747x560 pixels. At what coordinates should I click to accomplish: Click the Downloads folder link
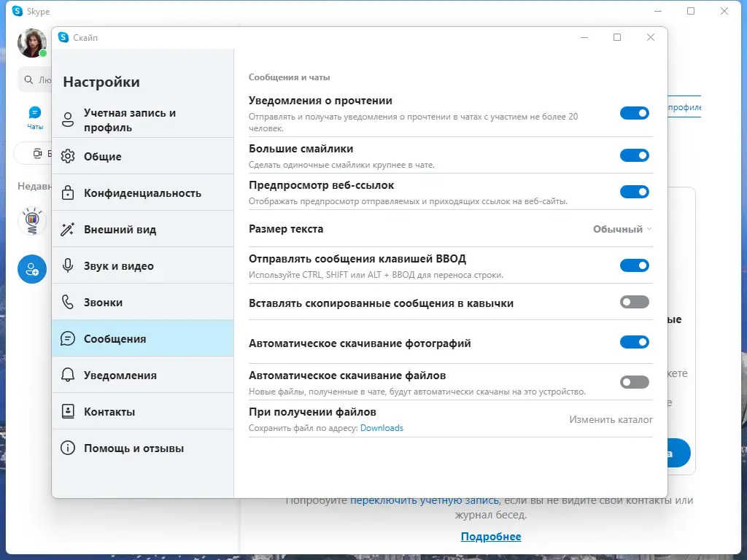382,427
